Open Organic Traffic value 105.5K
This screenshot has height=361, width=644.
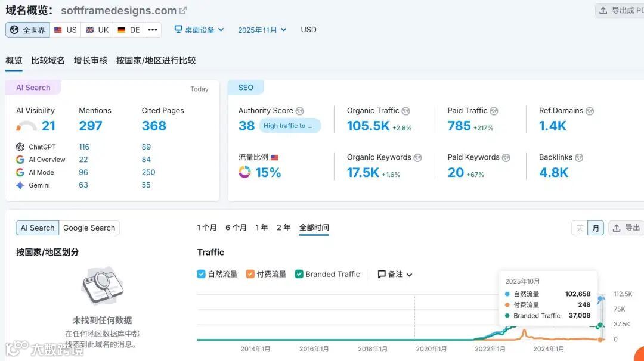pos(368,126)
